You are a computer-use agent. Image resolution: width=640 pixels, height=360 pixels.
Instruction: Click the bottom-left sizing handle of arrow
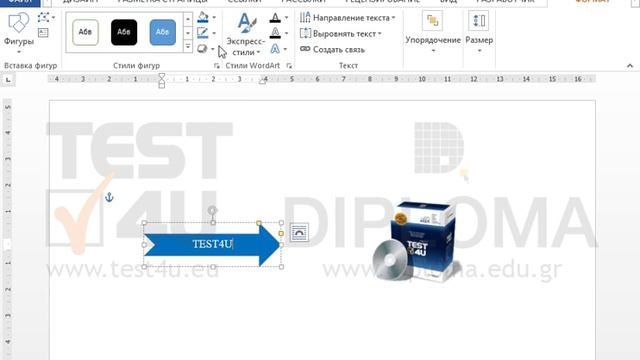[144, 267]
